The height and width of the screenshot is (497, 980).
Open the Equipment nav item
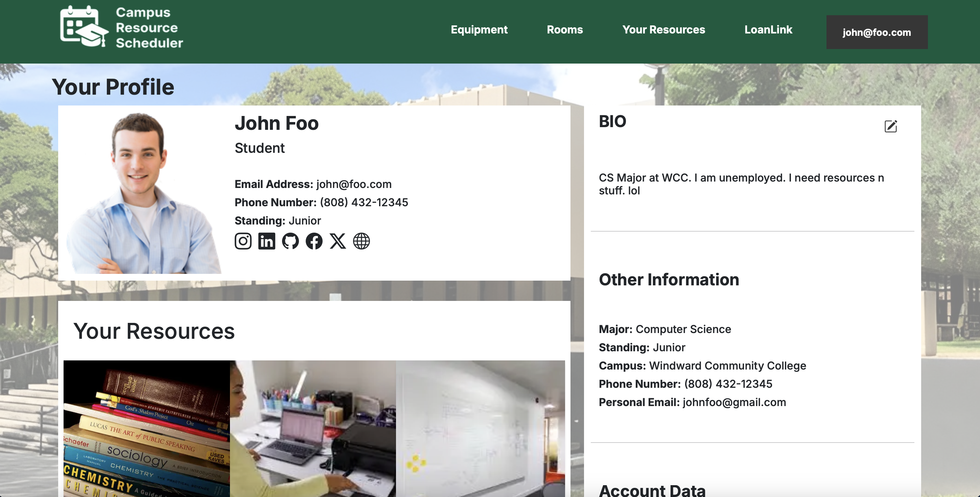(x=479, y=30)
